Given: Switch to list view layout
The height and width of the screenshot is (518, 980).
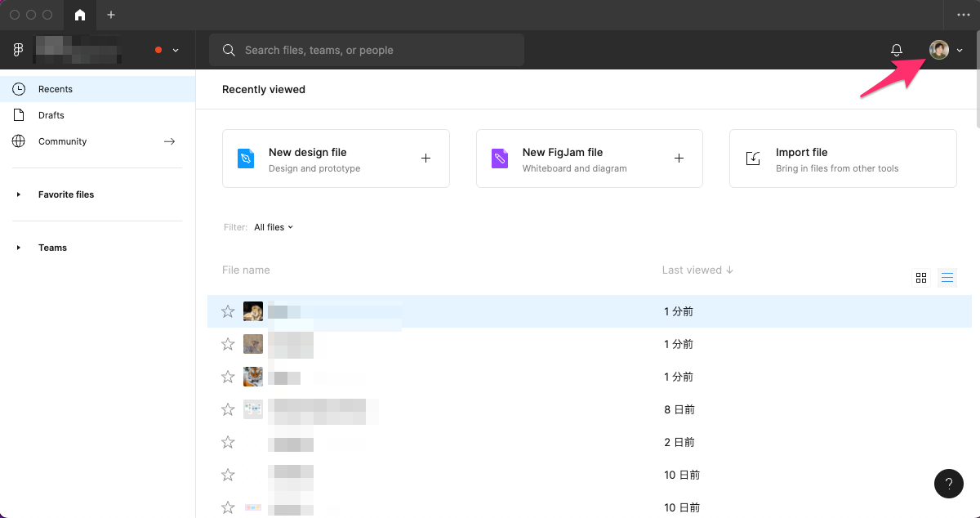Looking at the screenshot, I should 947,278.
